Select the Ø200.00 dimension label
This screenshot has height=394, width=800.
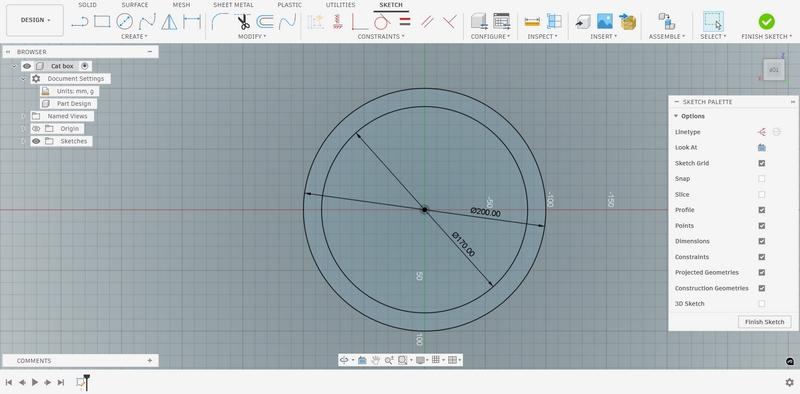click(x=485, y=212)
